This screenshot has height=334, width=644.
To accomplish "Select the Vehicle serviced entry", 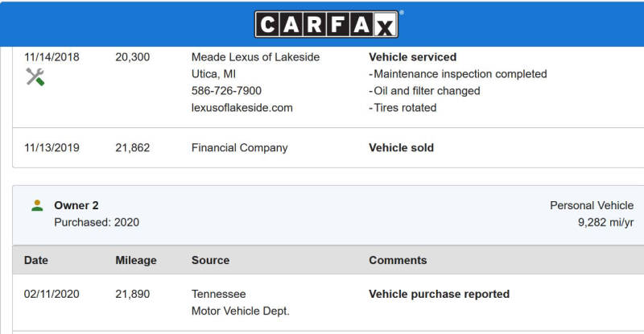I will (412, 57).
